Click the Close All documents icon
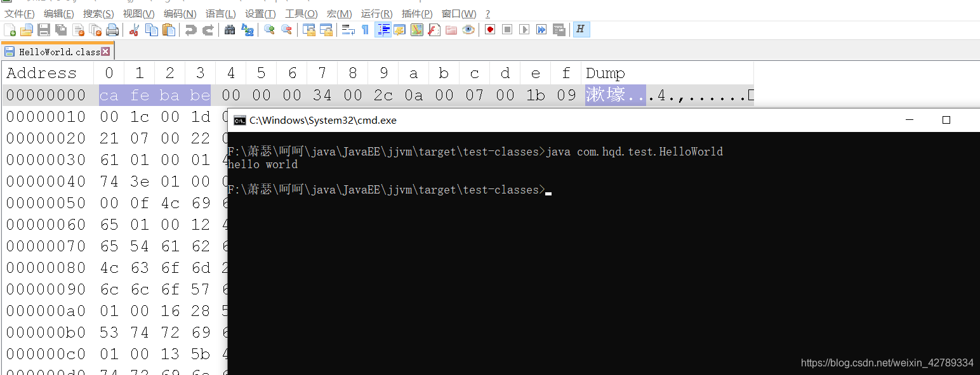Viewport: 980px width, 375px height. (x=95, y=29)
